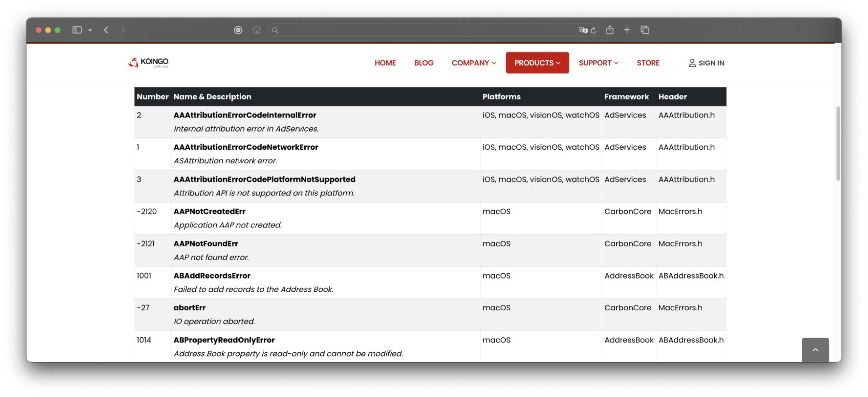Open the Share icon in toolbar
Screen dimensions: 868x397
coord(610,30)
